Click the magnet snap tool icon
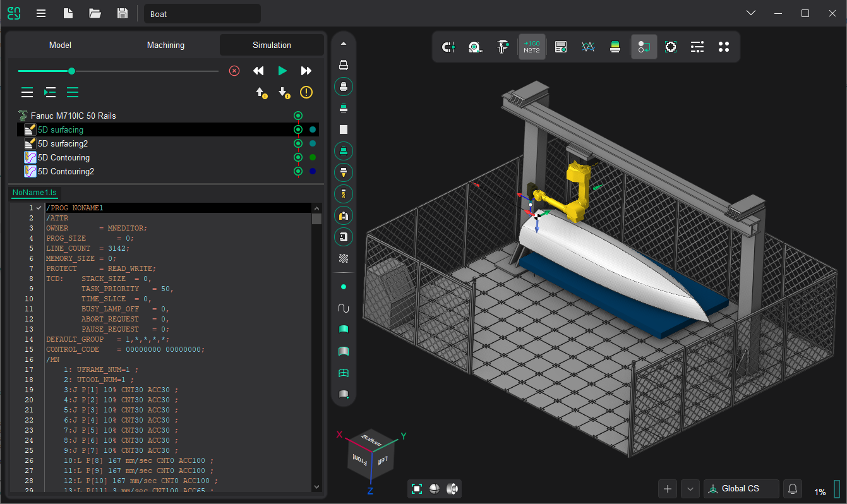This screenshot has width=847, height=504. coord(448,47)
